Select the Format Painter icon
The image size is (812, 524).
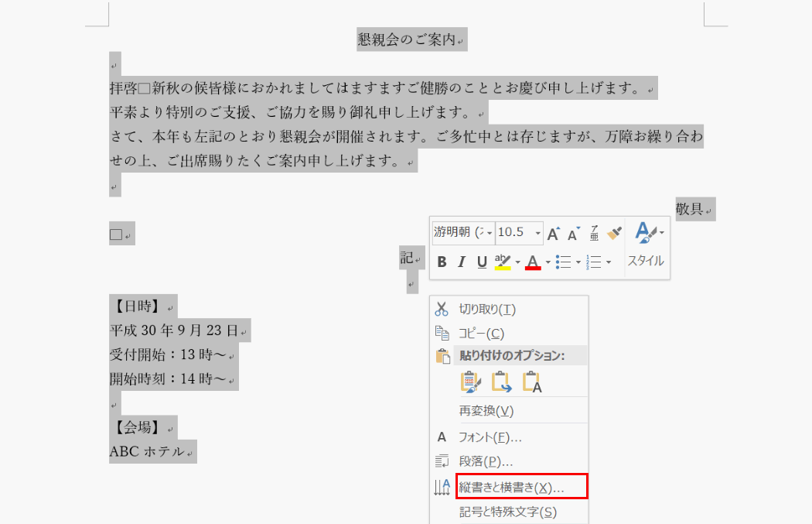click(x=612, y=233)
